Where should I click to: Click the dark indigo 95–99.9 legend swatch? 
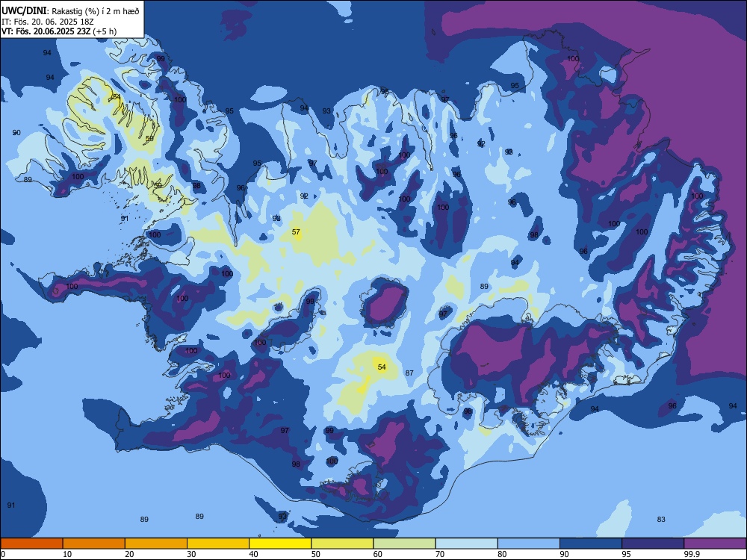[653, 544]
